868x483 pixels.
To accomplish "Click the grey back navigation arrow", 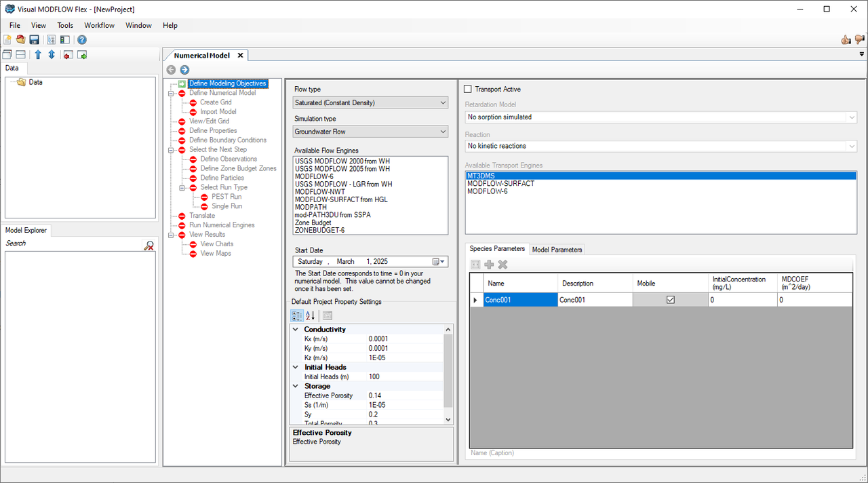I will point(171,70).
